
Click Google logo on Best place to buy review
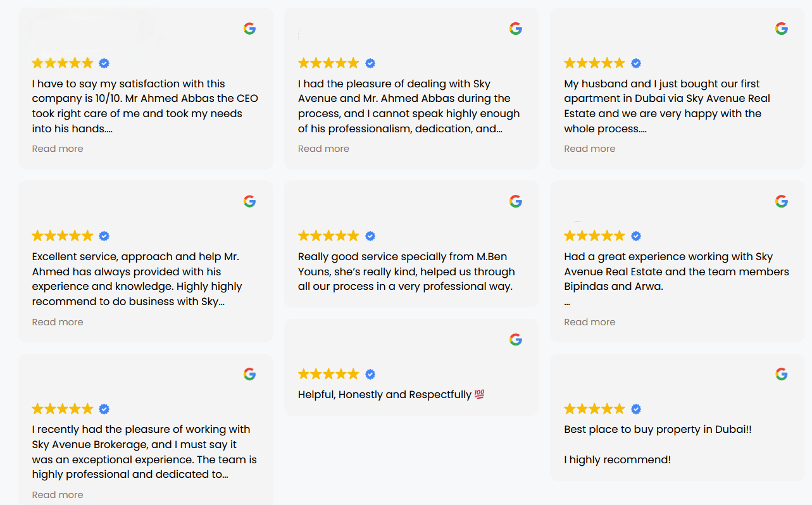pyautogui.click(x=782, y=374)
